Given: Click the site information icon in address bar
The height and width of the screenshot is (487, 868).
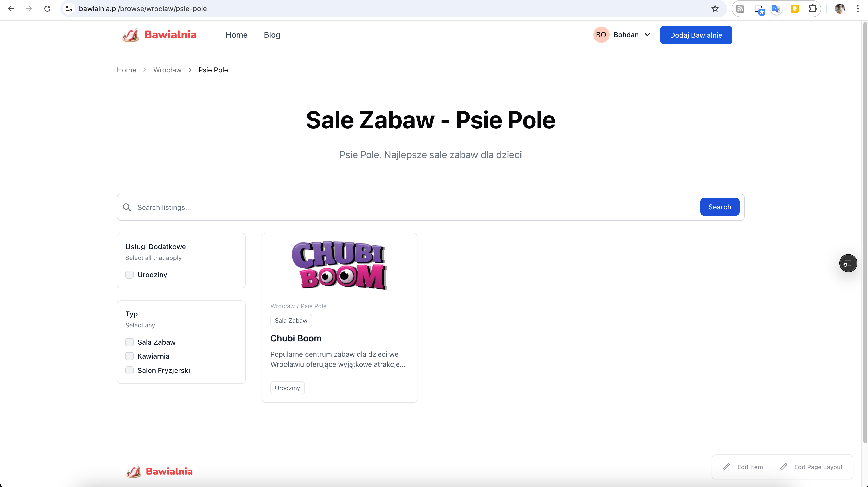Looking at the screenshot, I should [x=69, y=8].
